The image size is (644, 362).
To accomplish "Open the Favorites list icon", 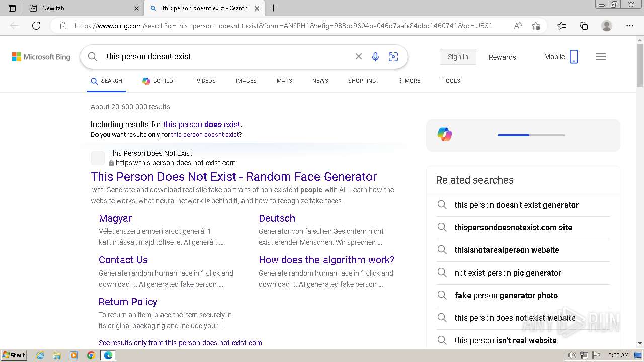I will (x=561, y=26).
